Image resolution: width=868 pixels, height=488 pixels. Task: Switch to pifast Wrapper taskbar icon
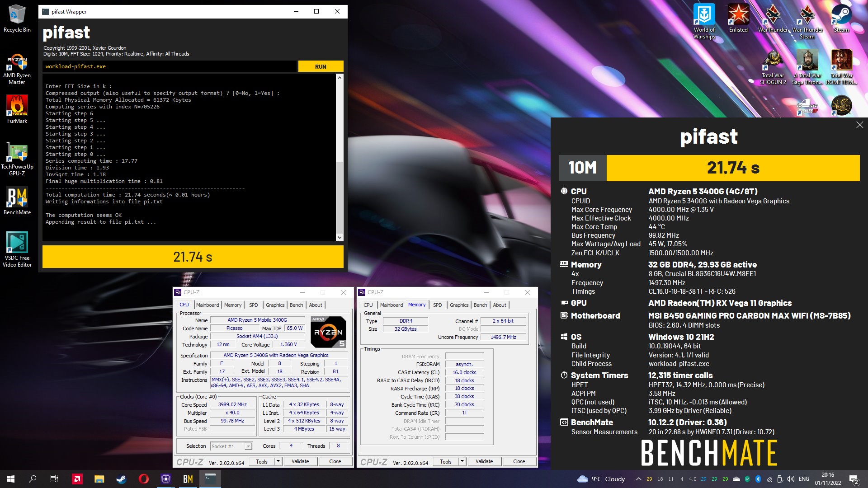click(210, 479)
